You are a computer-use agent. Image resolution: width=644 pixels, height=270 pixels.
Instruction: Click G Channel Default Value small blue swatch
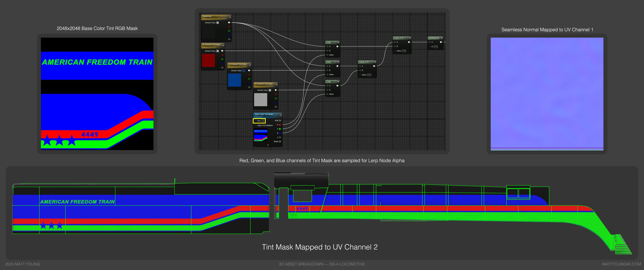tap(244, 71)
